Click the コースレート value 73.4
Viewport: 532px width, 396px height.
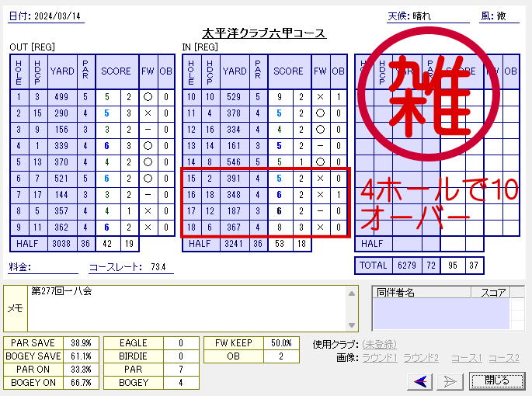[159, 267]
